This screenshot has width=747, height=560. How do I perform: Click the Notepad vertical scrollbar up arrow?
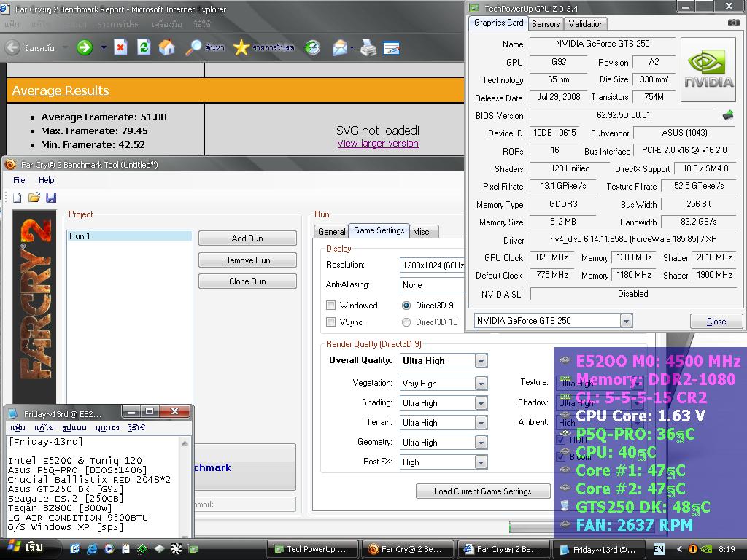(185, 443)
